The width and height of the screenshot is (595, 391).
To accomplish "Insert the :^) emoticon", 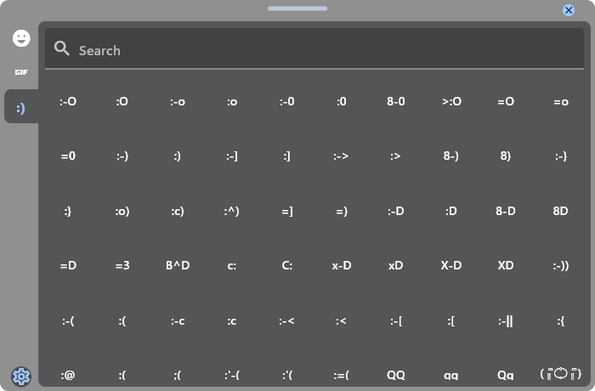I will pos(231,211).
